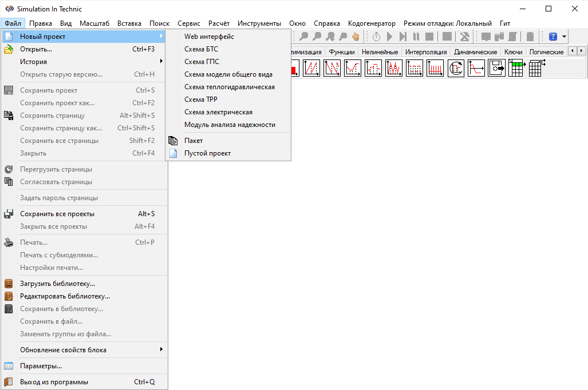The image size is (588, 390).
Task: Choose Схема теплогидравлическая from the submenu
Action: tap(229, 87)
